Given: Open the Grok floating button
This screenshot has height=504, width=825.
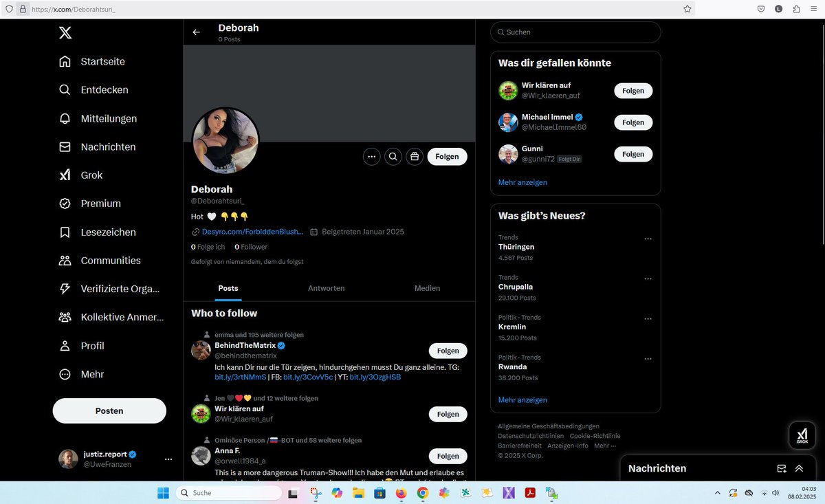Looking at the screenshot, I should tap(802, 435).
